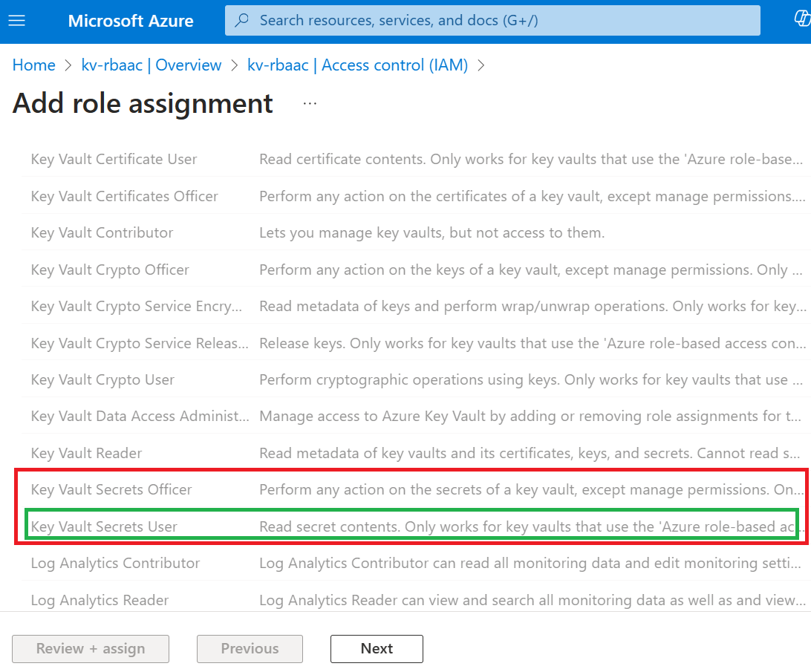Click 'Log Analytics Contributor can read all monitoring' description
Image resolution: width=811 pixels, height=672 pixels.
pos(530,563)
